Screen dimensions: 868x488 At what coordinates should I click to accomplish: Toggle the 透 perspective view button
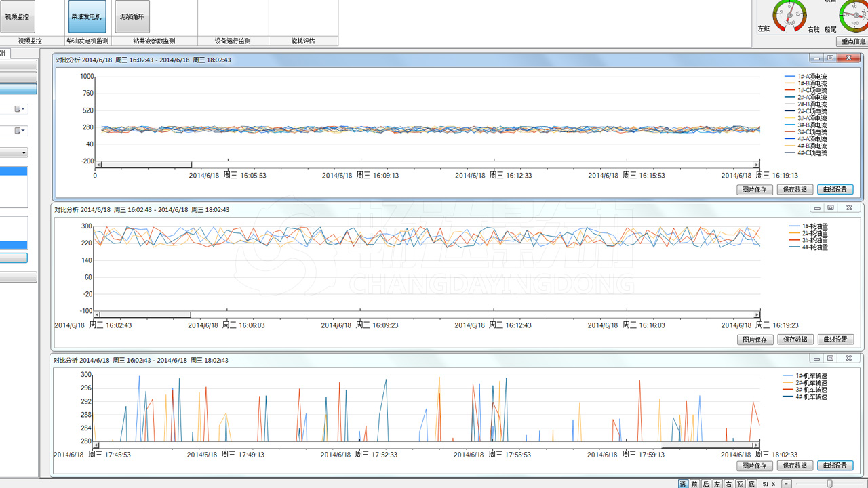[683, 484]
